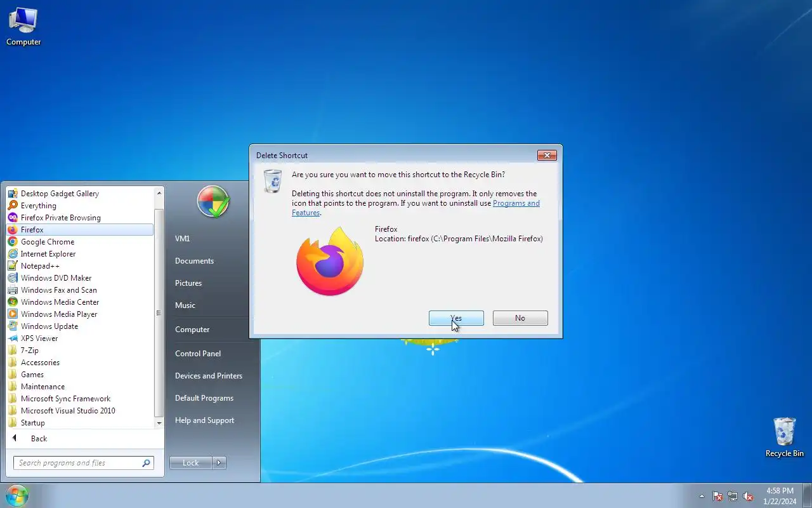Open Documents from Start menu
Screen dimensions: 812x508
tap(194, 261)
